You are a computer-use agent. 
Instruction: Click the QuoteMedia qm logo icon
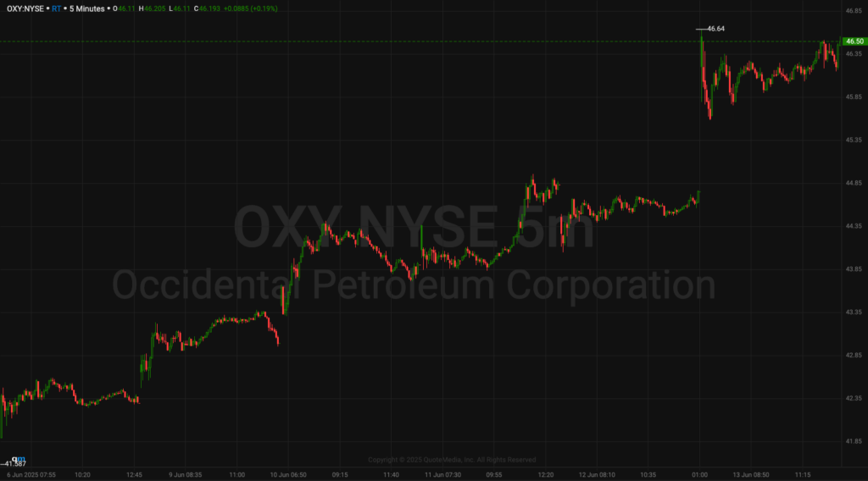point(19,459)
